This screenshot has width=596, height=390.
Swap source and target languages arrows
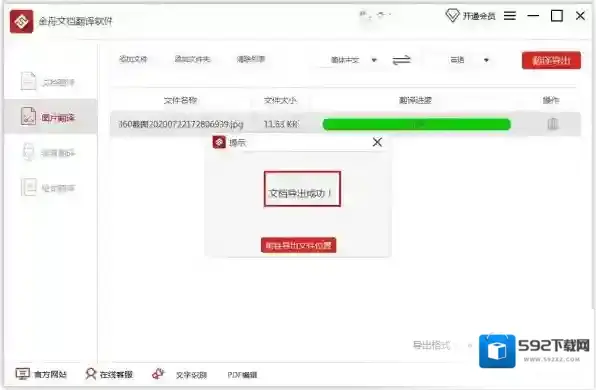pos(401,60)
